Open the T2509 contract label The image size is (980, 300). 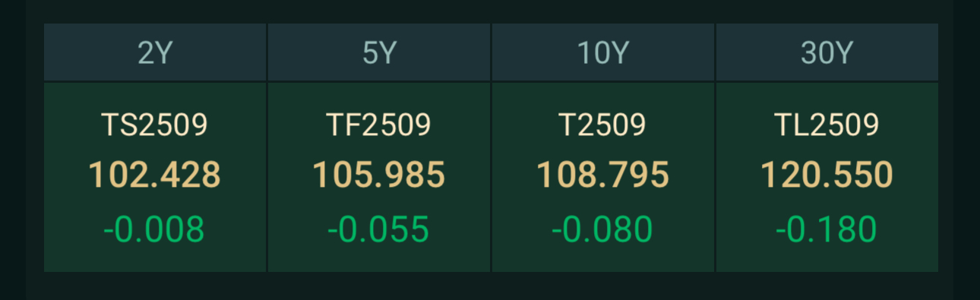[602, 125]
